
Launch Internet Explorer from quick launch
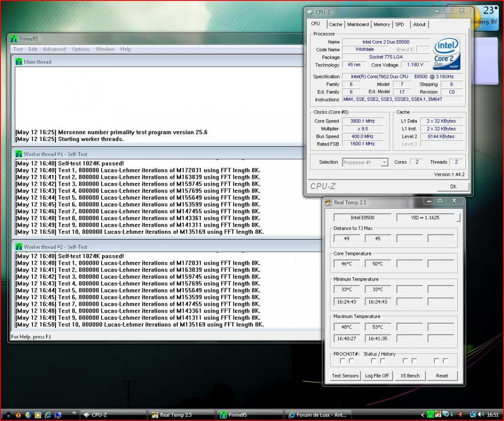[x=47, y=415]
